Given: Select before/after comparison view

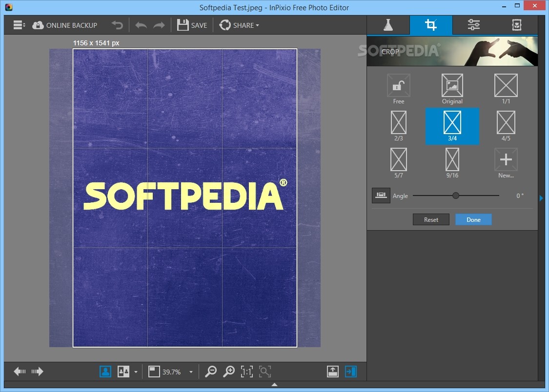Looking at the screenshot, I should [123, 372].
